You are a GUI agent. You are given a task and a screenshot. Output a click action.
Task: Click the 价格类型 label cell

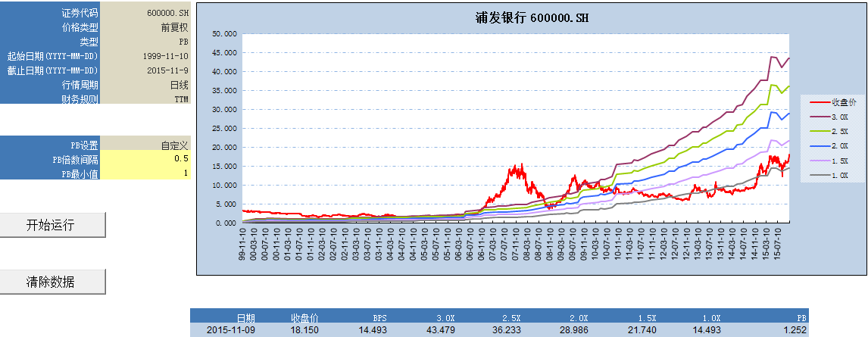tap(50, 27)
